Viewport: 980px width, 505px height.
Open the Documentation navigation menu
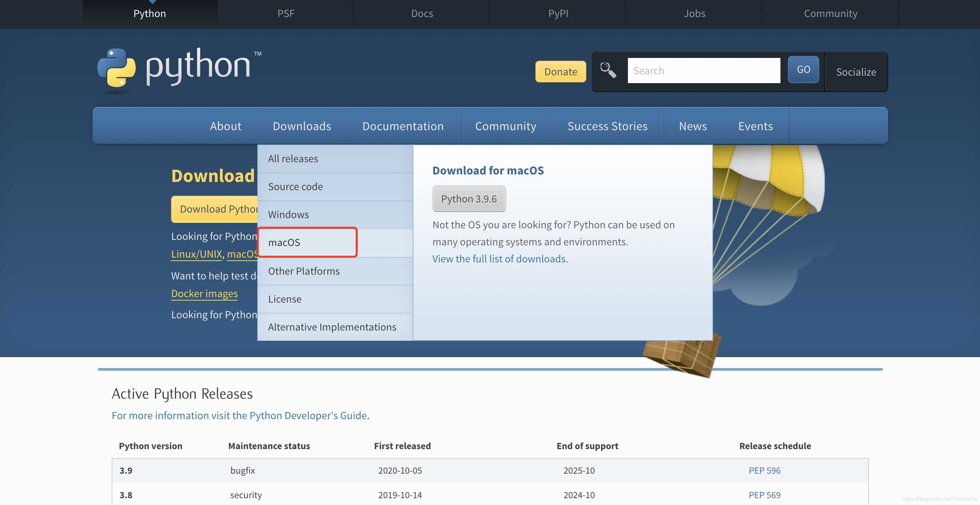403,126
